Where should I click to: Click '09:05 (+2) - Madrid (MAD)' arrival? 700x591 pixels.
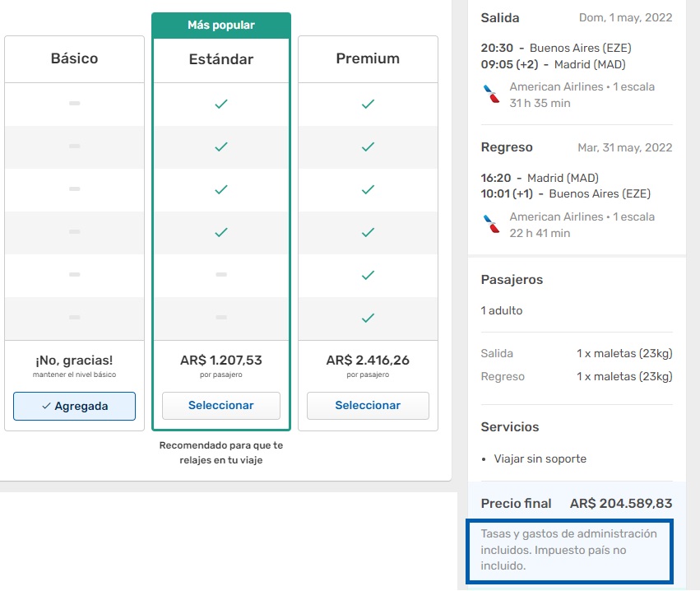(x=553, y=64)
